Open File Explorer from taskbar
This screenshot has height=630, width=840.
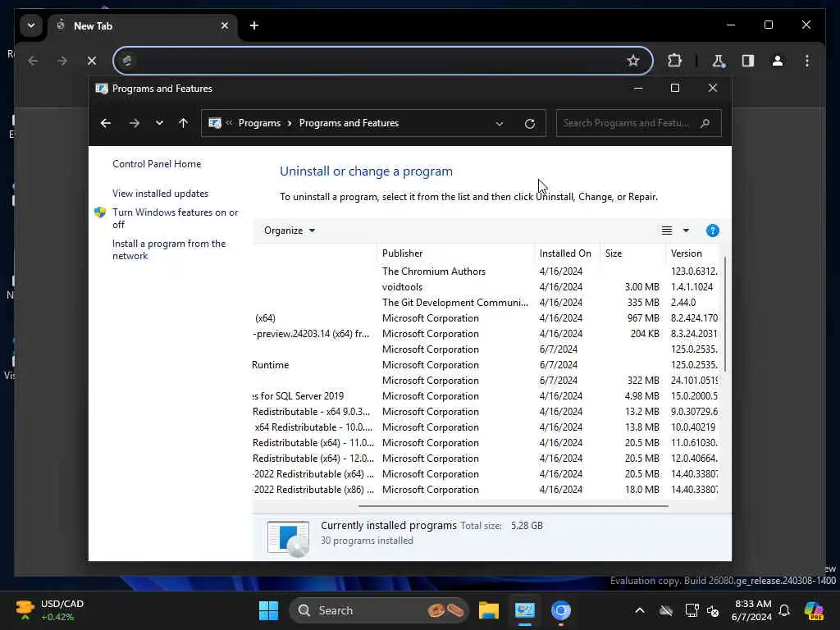[x=489, y=610]
